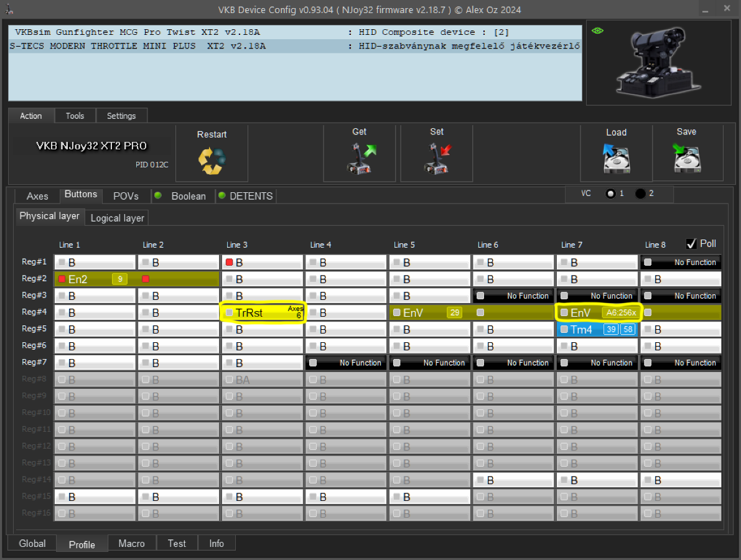Viewport: 741px width, 560px height.
Task: Click the Line 8 column header
Action: click(655, 245)
